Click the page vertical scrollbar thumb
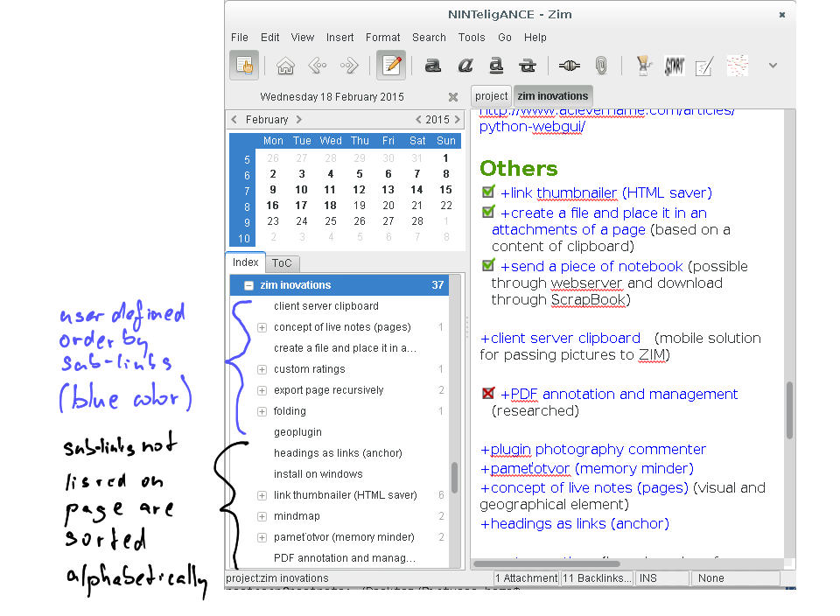Screen dimensions: 840x616 tap(789, 410)
